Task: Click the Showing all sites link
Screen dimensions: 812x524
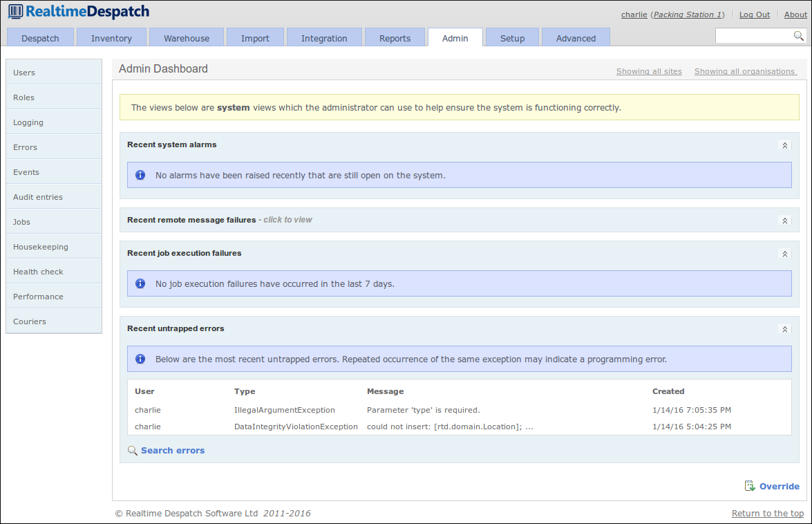Action: tap(649, 71)
